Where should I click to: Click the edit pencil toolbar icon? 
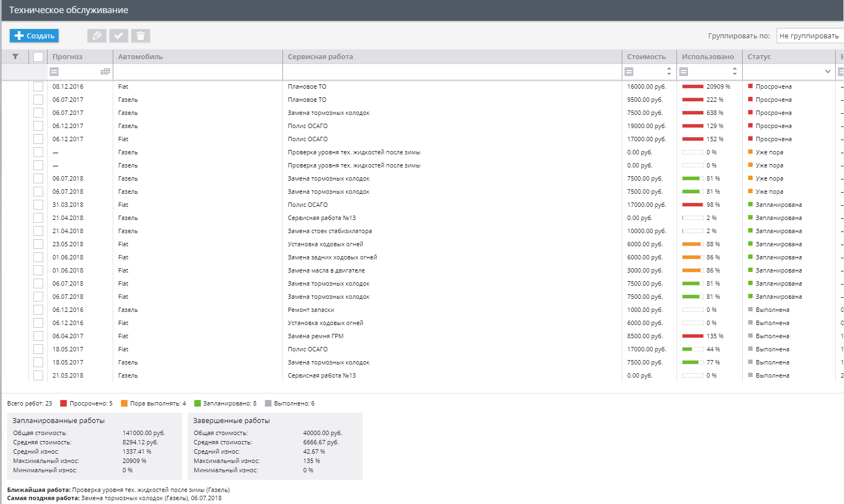97,36
